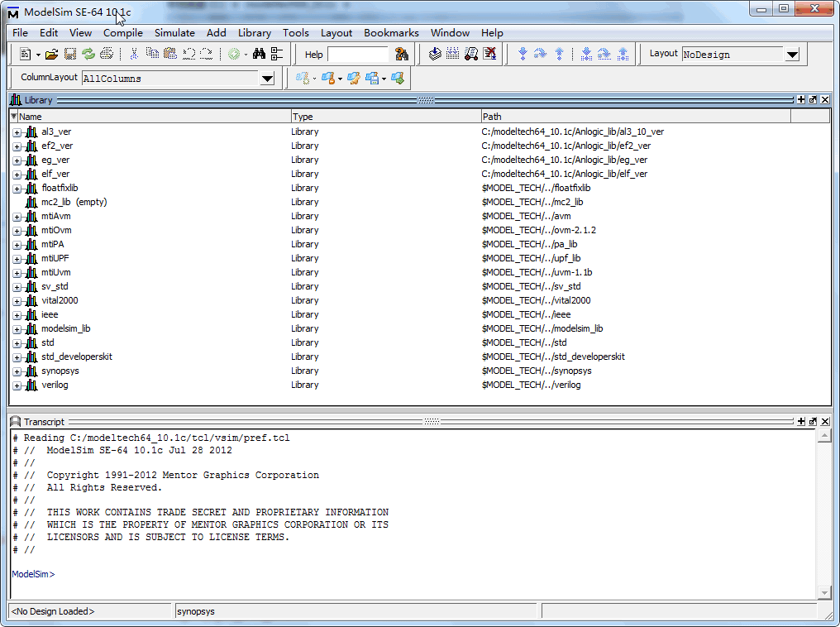Open an existing file

[x=50, y=53]
